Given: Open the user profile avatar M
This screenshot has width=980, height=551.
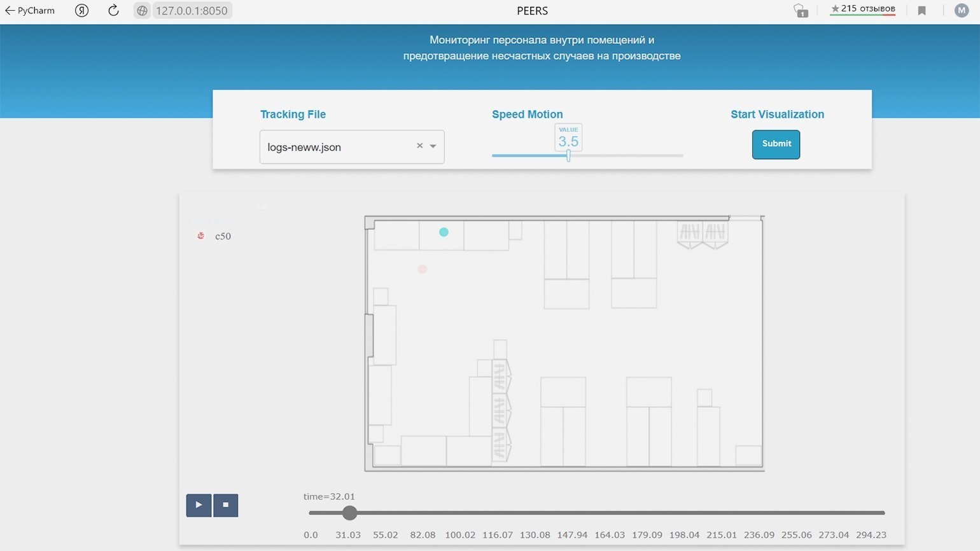Looking at the screenshot, I should point(961,11).
